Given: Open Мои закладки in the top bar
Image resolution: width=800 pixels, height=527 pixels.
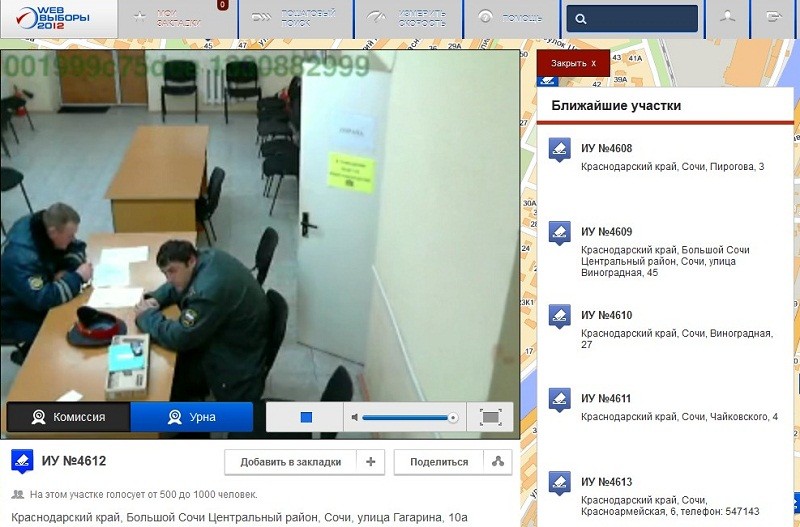Looking at the screenshot, I should tap(178, 18).
